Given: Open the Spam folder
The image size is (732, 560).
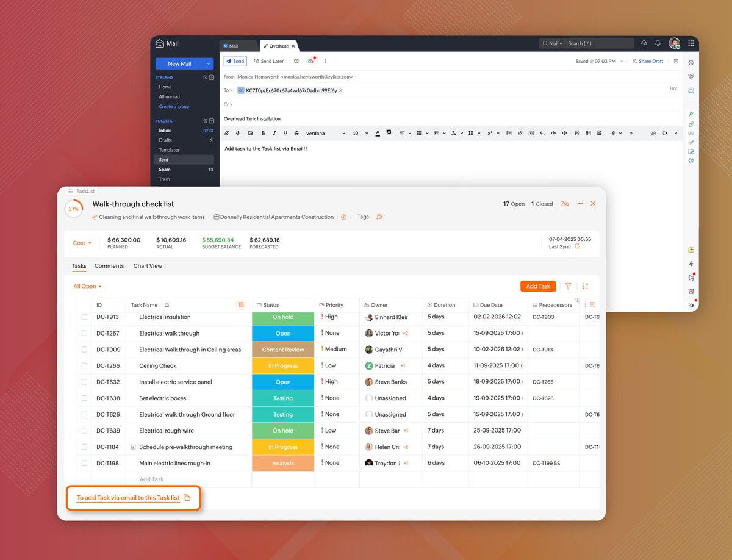Looking at the screenshot, I should 184,170.
